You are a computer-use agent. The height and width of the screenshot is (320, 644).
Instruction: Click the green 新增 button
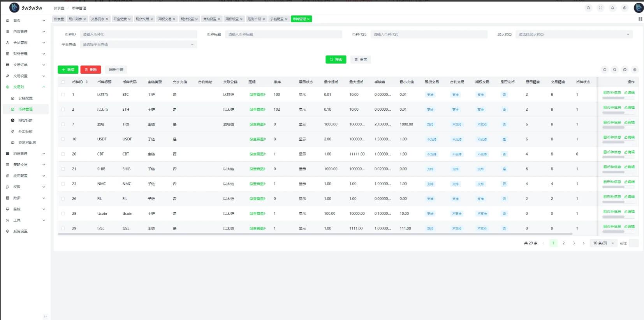pos(68,70)
